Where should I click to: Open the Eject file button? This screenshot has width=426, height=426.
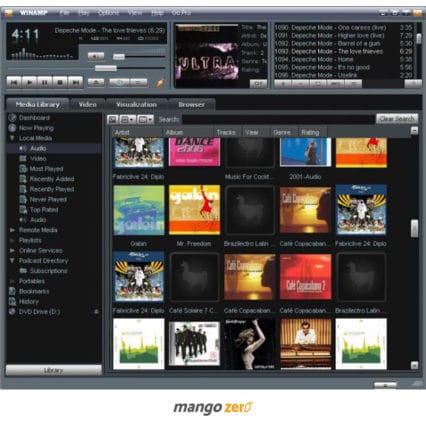tap(96, 82)
